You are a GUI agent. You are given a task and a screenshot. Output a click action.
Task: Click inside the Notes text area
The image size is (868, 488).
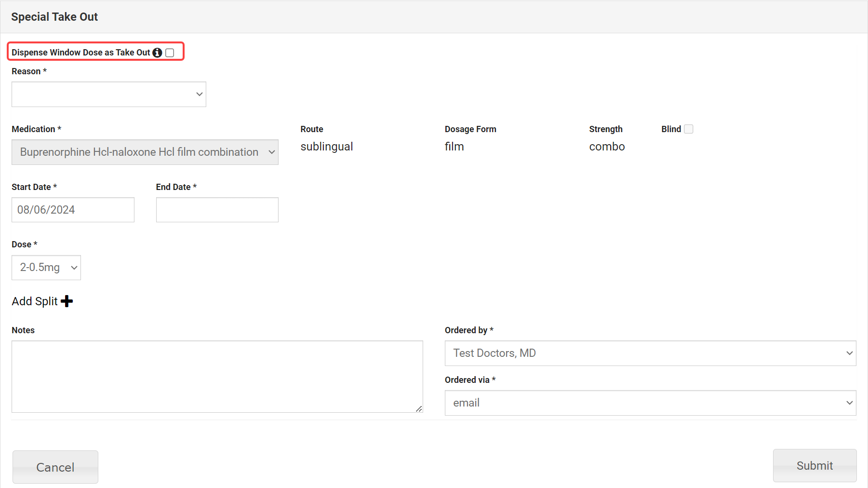point(217,377)
